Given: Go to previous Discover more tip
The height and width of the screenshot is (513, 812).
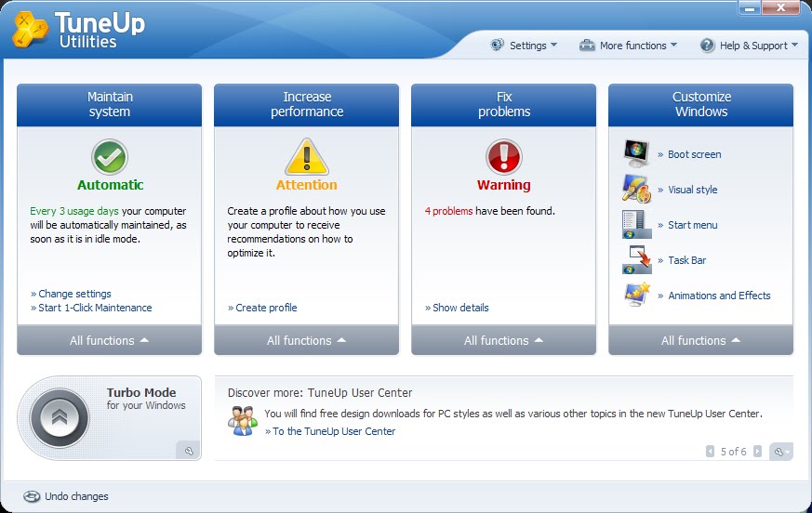Looking at the screenshot, I should pos(710,452).
